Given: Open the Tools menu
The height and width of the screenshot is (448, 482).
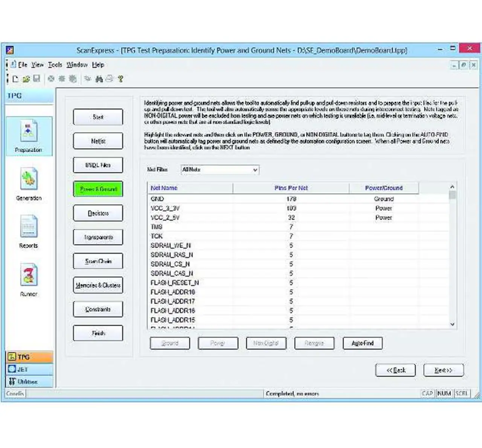Looking at the screenshot, I should pyautogui.click(x=55, y=65).
